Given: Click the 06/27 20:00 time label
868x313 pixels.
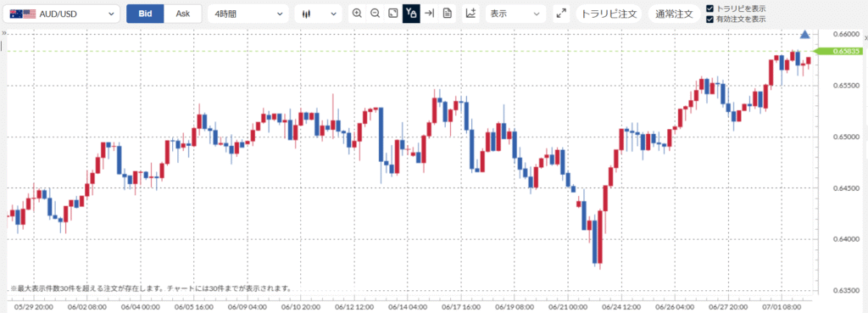Looking at the screenshot, I should (x=729, y=306).
